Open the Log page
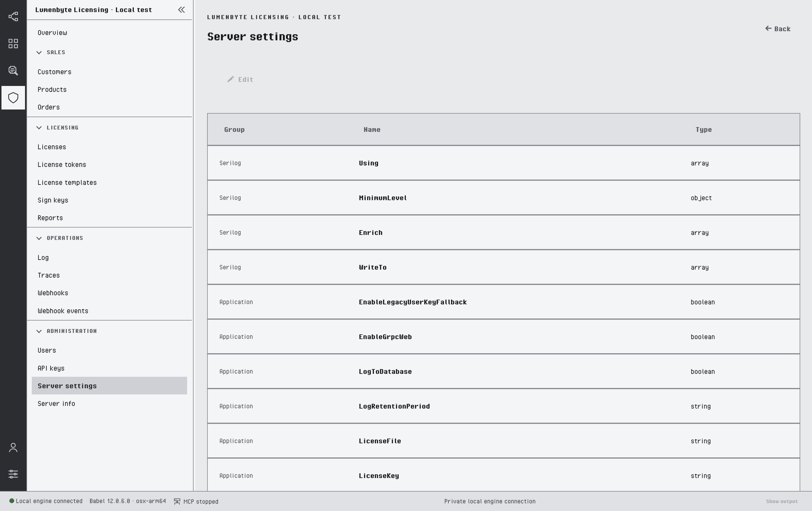 (x=43, y=258)
